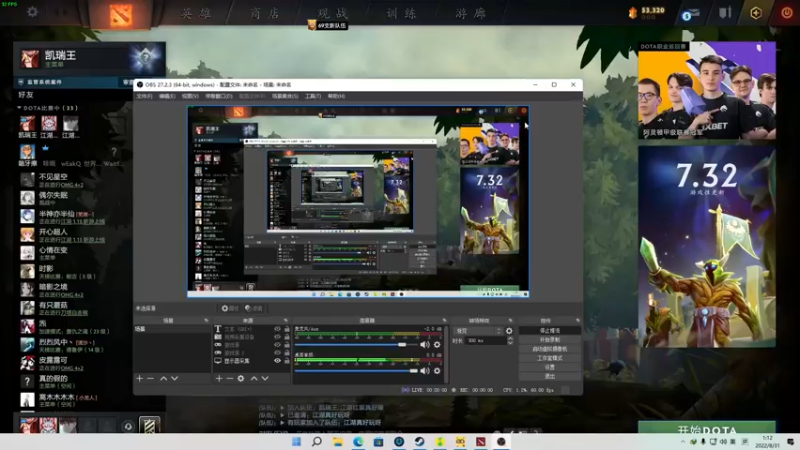Viewport: 800px width, 450px height.
Task: Switch to OBS Studio taskbar icon
Action: click(x=501, y=441)
